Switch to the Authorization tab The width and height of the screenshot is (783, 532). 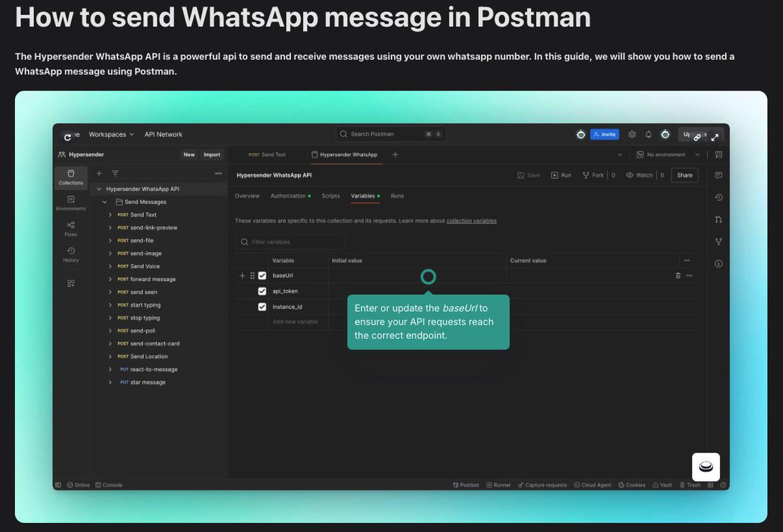(x=290, y=196)
